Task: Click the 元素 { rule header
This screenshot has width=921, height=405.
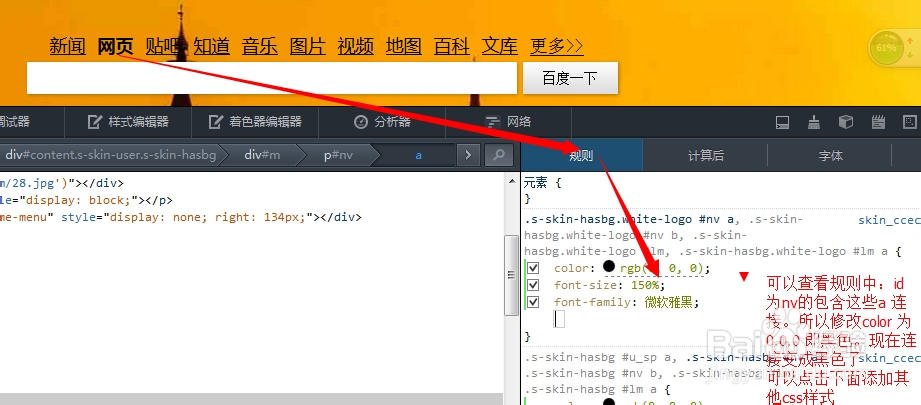Action: click(542, 183)
